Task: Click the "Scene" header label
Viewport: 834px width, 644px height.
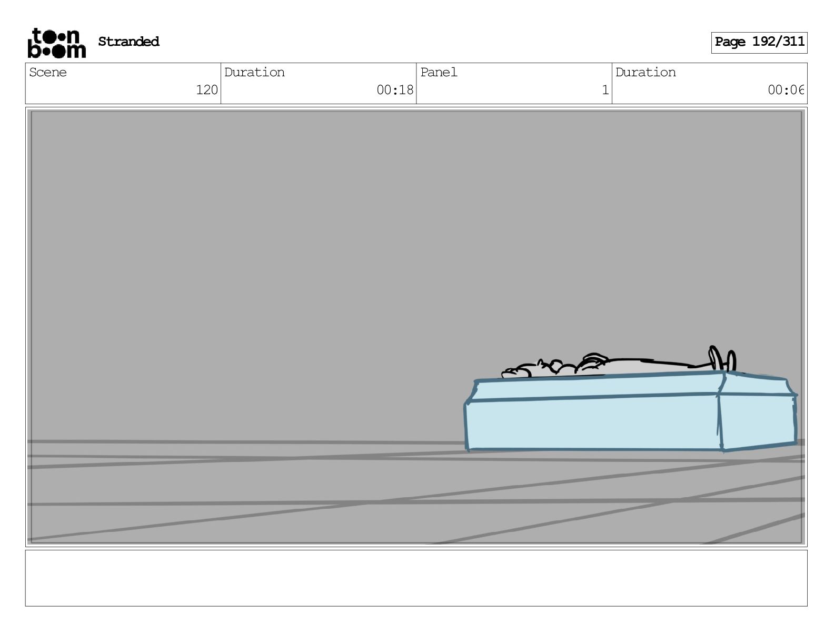Action: (x=48, y=72)
